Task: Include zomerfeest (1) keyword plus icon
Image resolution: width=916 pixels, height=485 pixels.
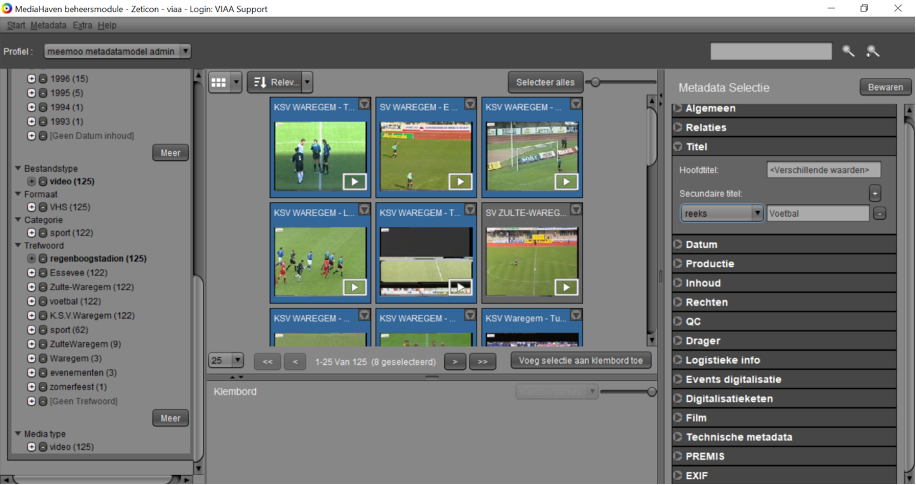Action: [32, 387]
